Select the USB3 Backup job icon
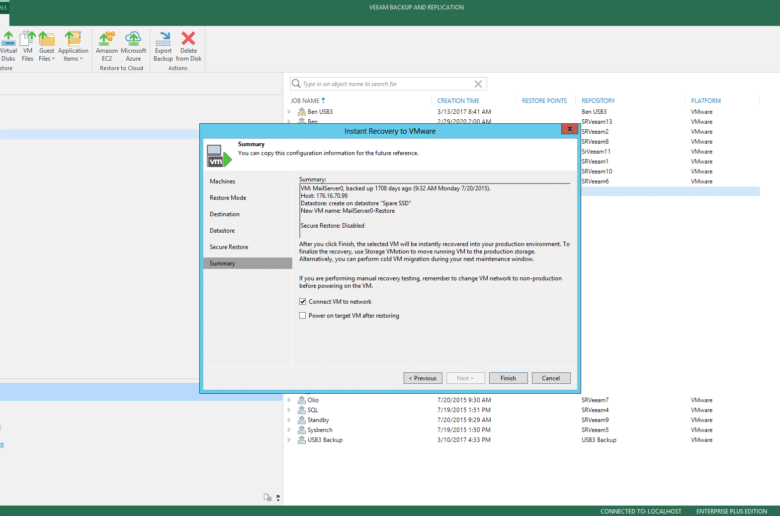This screenshot has height=516, width=780. [301, 439]
